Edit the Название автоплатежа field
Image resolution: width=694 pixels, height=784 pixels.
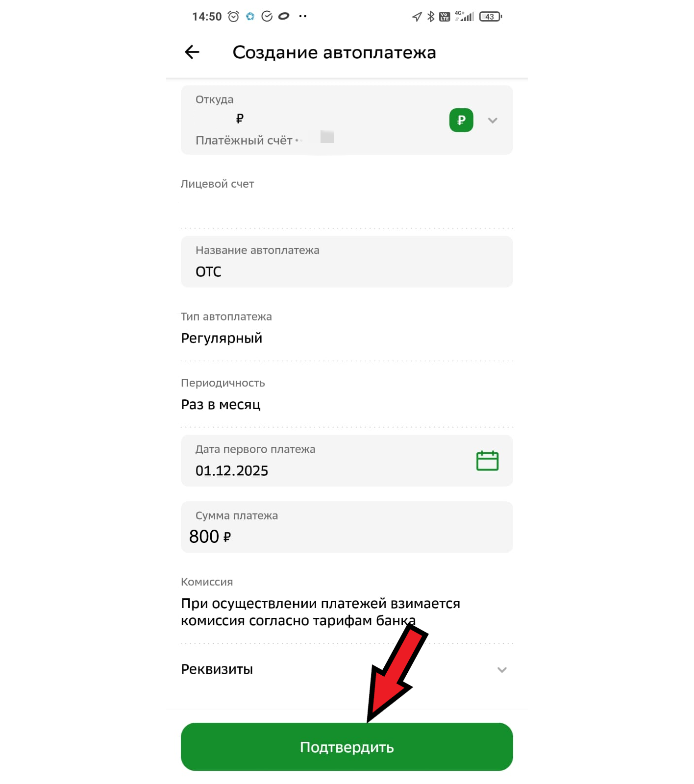[x=347, y=262]
